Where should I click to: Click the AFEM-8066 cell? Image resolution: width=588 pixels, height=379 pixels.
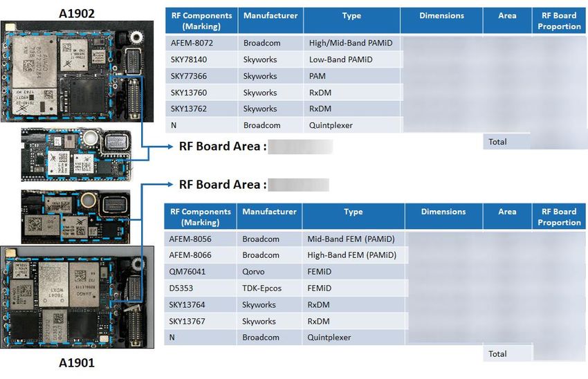tap(201, 255)
